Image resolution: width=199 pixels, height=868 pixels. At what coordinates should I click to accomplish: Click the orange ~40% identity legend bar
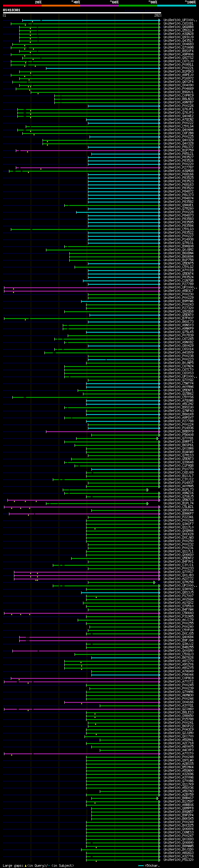pos(61,5)
